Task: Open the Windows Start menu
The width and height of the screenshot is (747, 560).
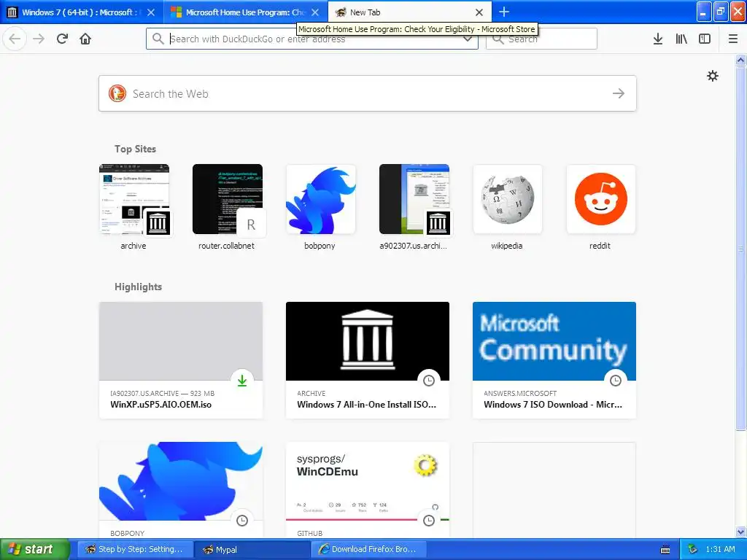Action: [x=35, y=549]
